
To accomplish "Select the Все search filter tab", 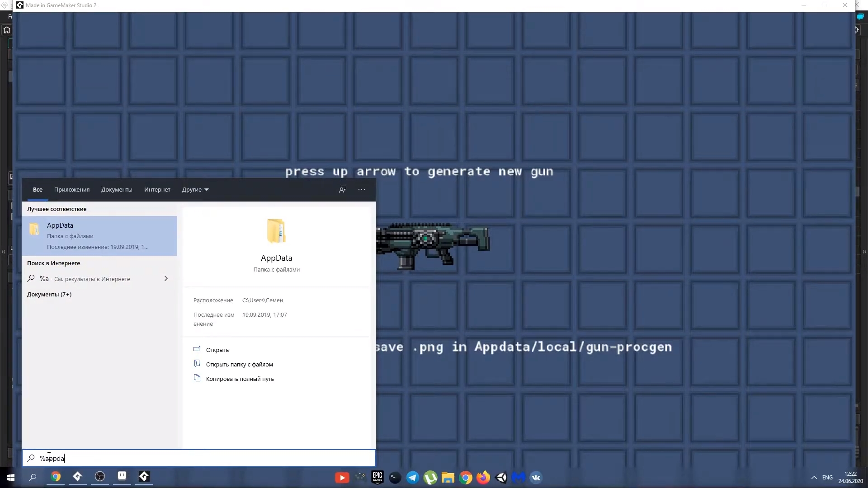I will (38, 190).
